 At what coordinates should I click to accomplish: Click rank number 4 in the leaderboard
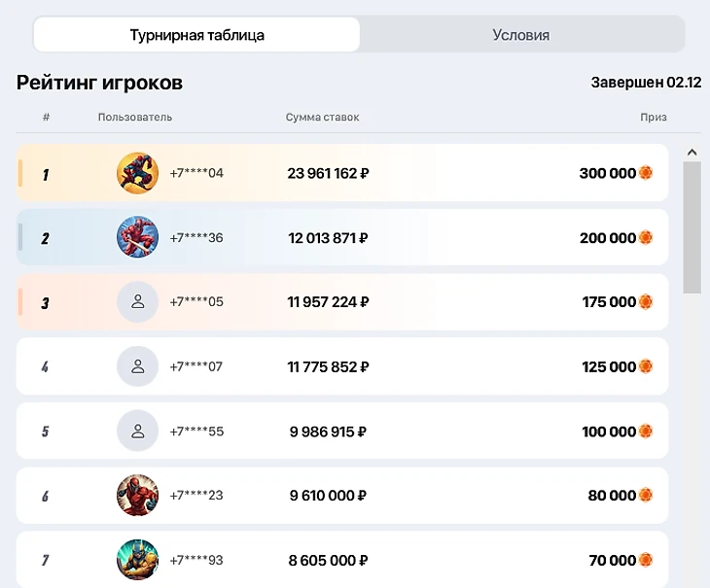click(x=45, y=366)
